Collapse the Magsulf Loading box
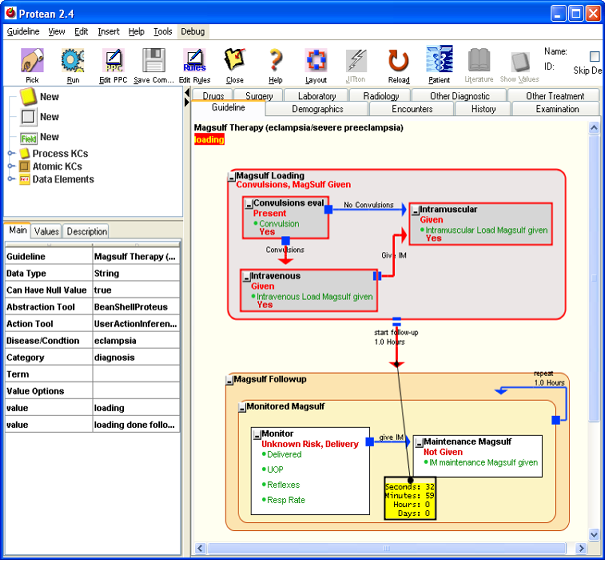The height and width of the screenshot is (561, 606). [x=232, y=176]
